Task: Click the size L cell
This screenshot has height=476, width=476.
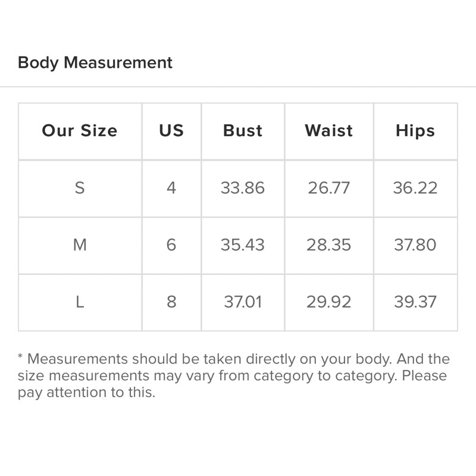Action: (x=80, y=302)
